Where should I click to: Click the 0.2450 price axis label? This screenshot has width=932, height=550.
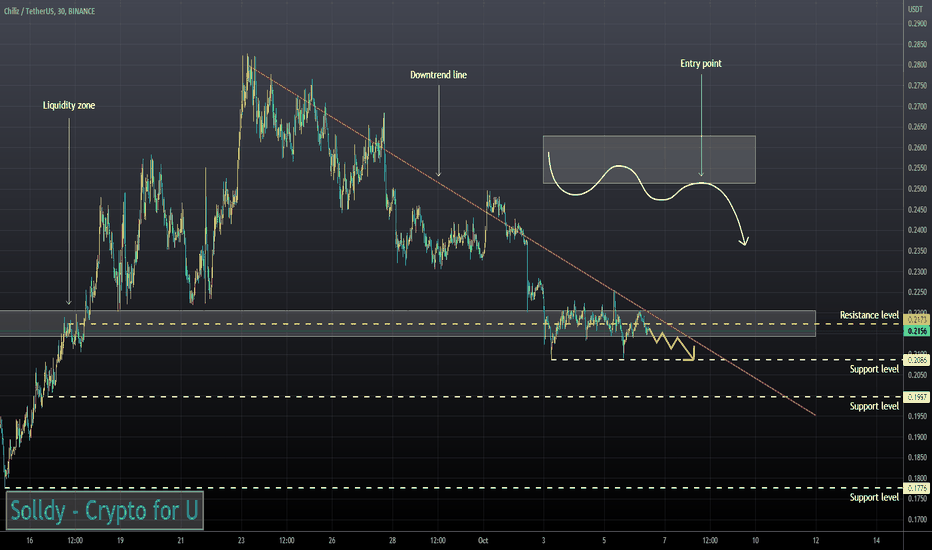point(917,209)
